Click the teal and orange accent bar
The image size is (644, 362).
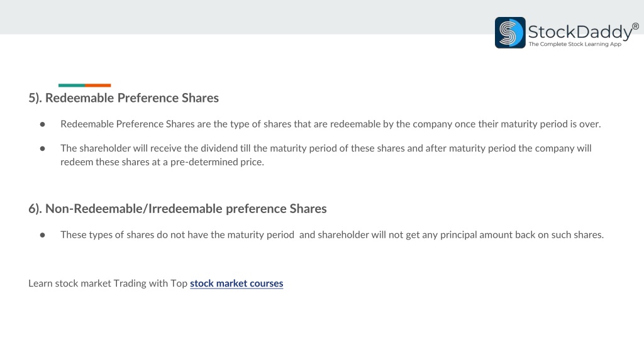[85, 85]
